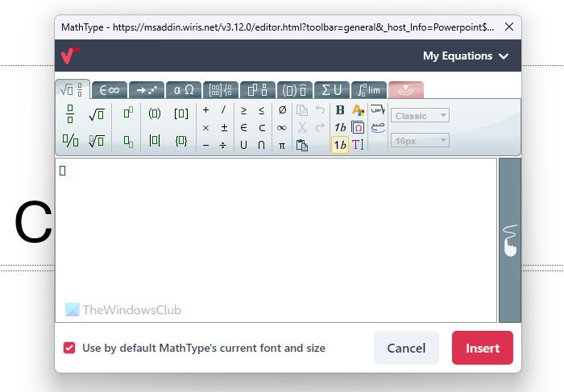Open the Classic font dropdown
Viewport: 564px width, 392px height.
[x=420, y=116]
